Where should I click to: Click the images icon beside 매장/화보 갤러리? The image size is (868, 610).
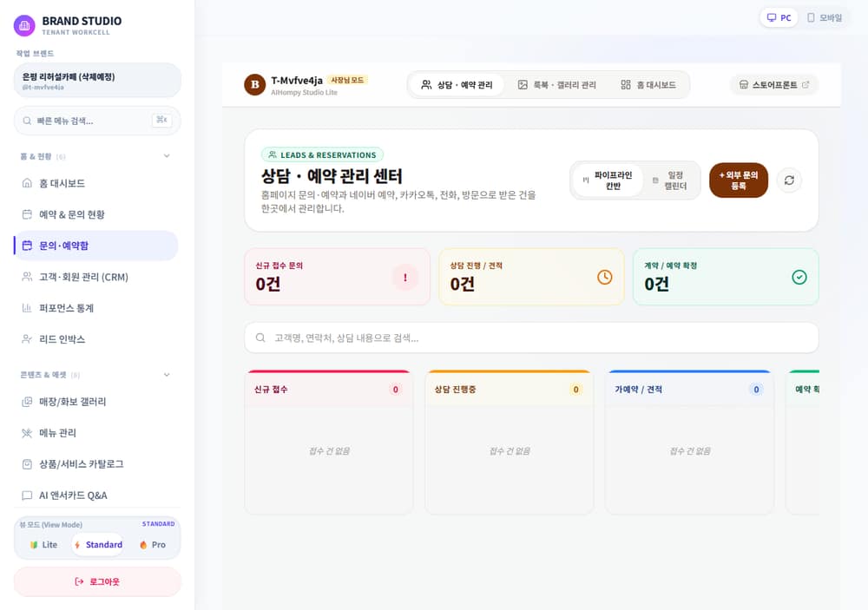tap(27, 402)
